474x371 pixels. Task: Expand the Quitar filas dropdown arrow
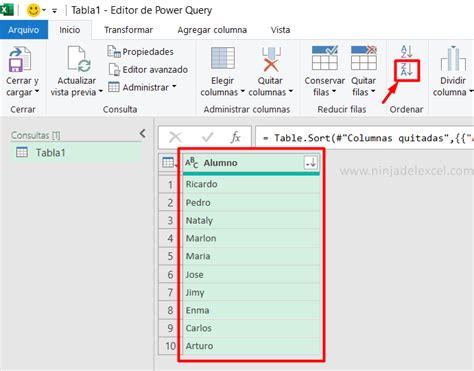pyautogui.click(x=373, y=91)
